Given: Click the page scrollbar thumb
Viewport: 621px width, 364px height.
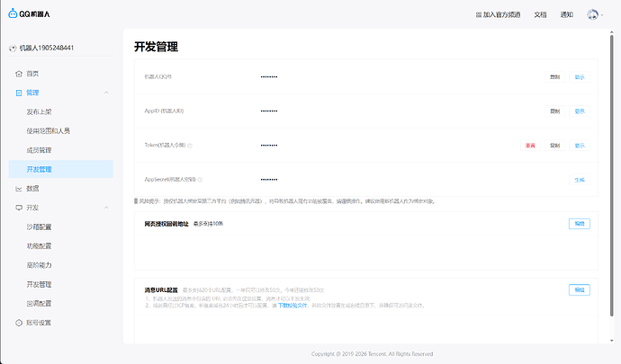Looking at the screenshot, I should 611,176.
